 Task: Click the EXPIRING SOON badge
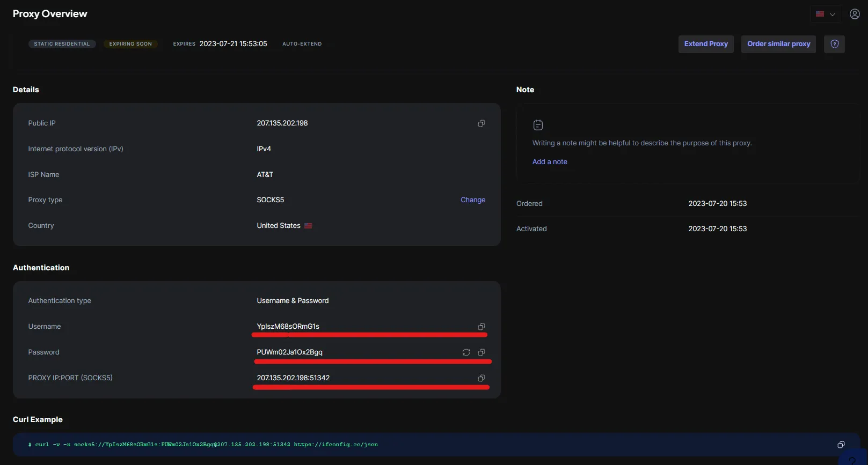130,44
